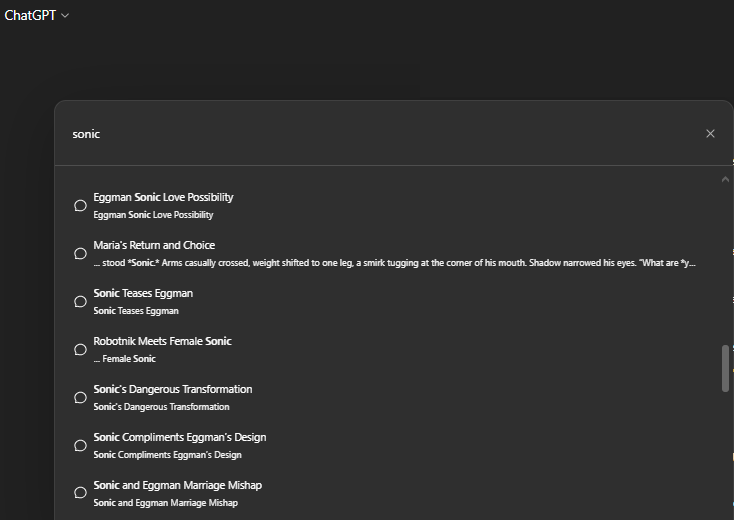
Task: Click chat icon beside Sonic and Eggman Marriage Mishap
Action: pyautogui.click(x=80, y=493)
